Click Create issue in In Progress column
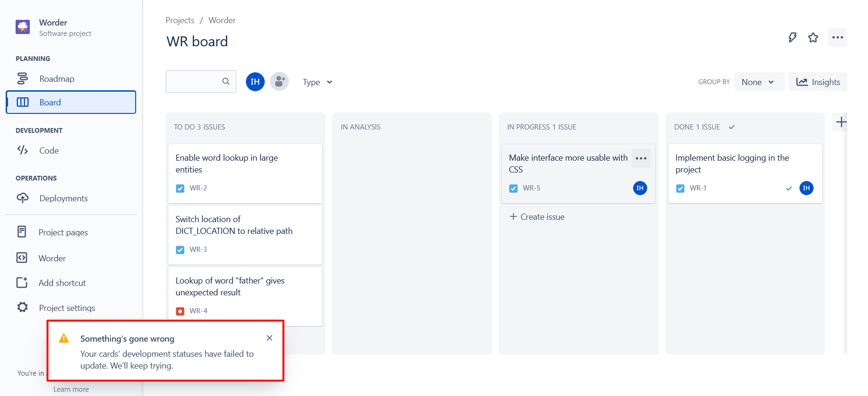The width and height of the screenshot is (868, 396). [537, 217]
